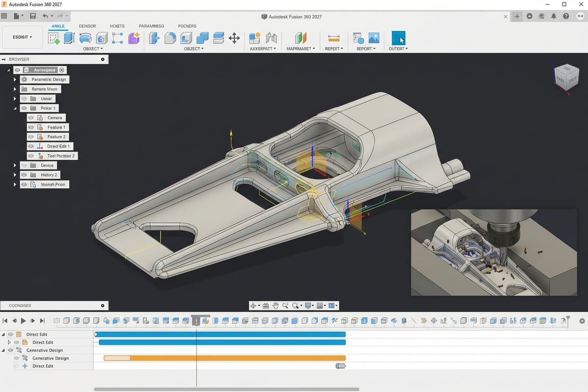Image resolution: width=588 pixels, height=392 pixels.
Task: Toggle visibility eye of Feature 2
Action: click(x=31, y=137)
